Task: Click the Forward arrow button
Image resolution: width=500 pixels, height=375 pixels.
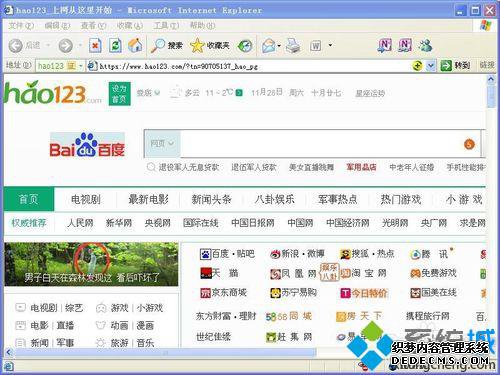Action: point(65,46)
